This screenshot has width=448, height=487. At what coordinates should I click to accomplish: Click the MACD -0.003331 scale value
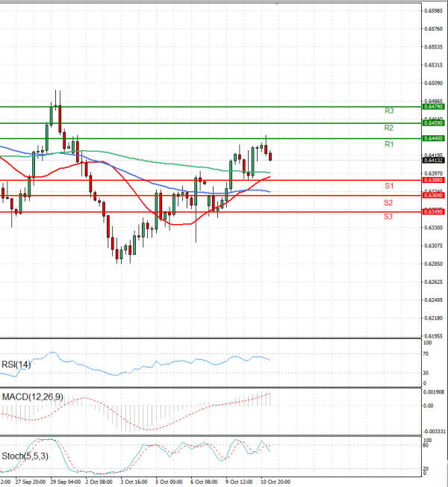point(434,432)
